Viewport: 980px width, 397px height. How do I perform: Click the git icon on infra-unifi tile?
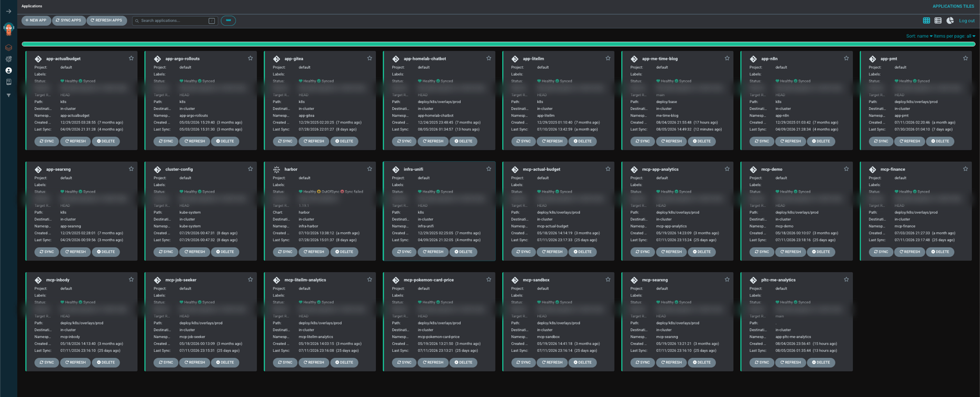395,170
